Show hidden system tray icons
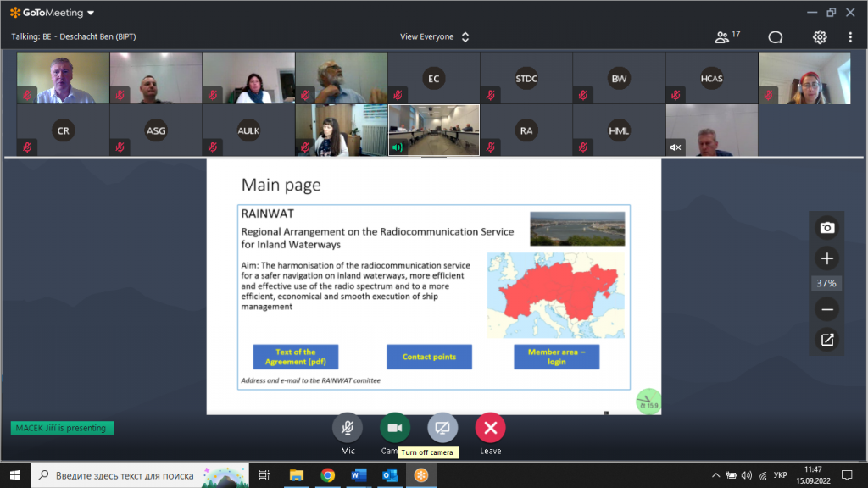Viewport: 868px width, 488px height. [716, 475]
